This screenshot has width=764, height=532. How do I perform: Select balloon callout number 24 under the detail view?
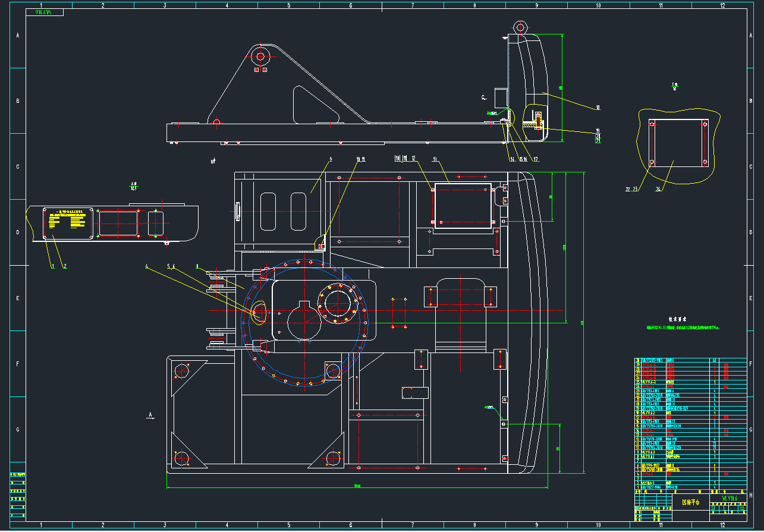(x=659, y=190)
